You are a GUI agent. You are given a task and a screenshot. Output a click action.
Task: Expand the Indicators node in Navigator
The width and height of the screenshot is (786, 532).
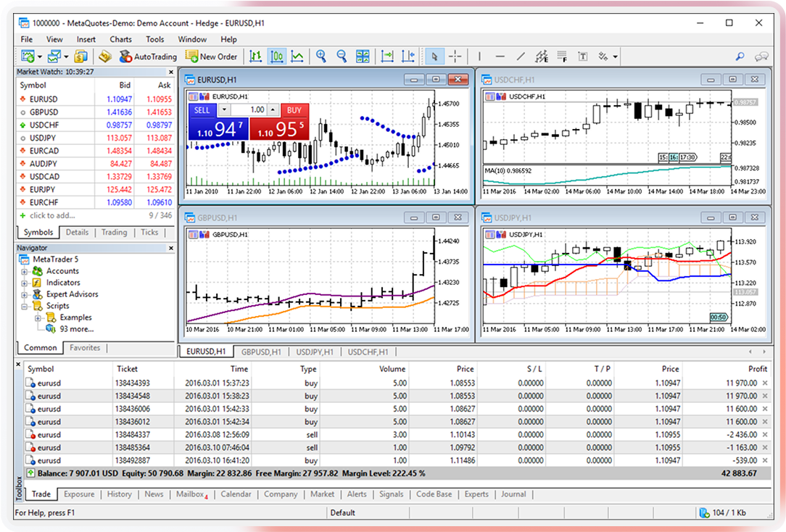24,283
